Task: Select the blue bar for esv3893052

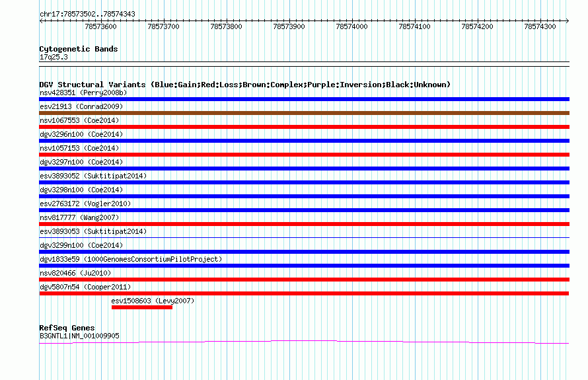Action: 304,182
